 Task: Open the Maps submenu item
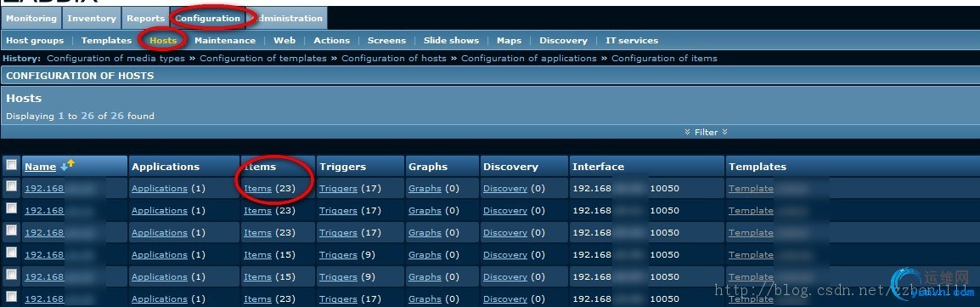(509, 40)
